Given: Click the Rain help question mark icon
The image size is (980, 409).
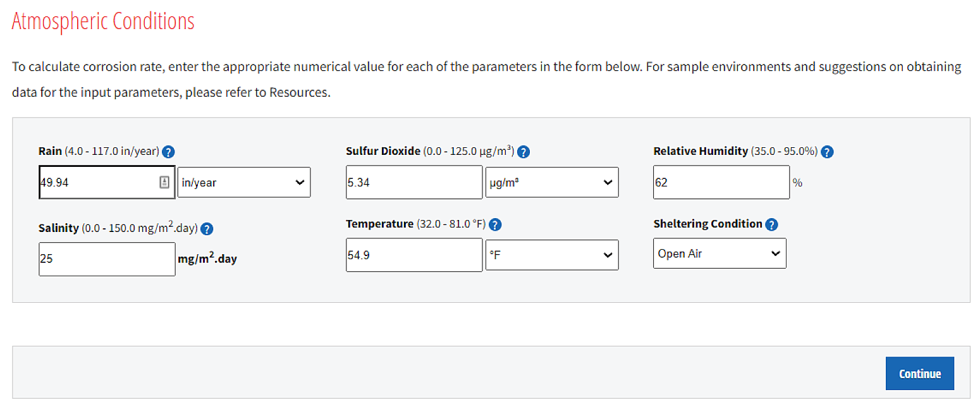Looking at the screenshot, I should pos(168,152).
